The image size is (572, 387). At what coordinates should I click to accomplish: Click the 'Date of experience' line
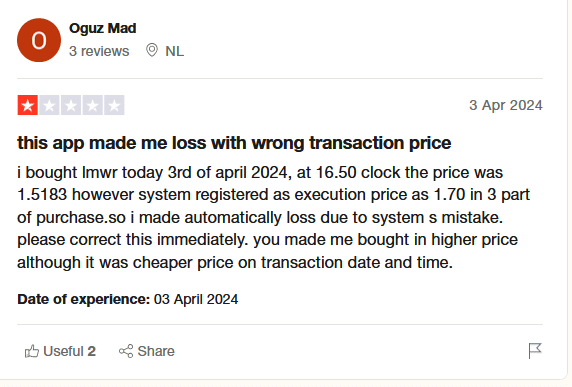coord(128,299)
